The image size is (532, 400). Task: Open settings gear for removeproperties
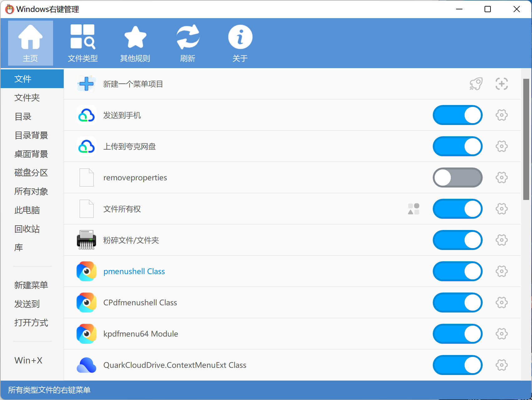502,177
